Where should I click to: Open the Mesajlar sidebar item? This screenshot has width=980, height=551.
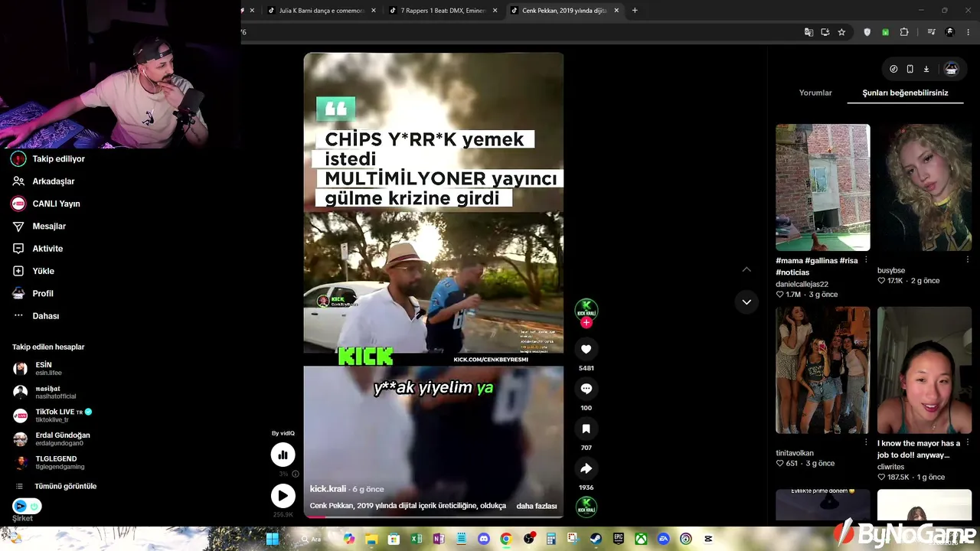pyautogui.click(x=49, y=227)
